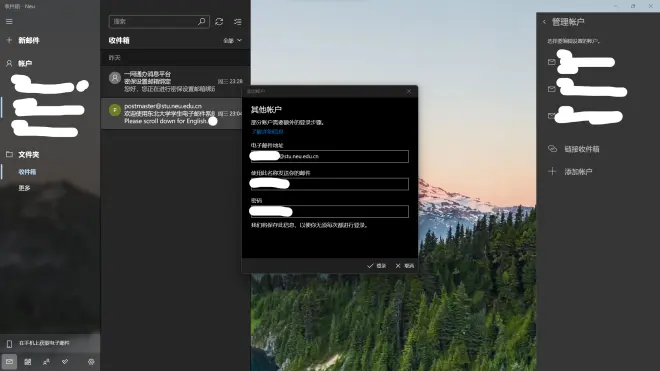Image resolution: width=660 pixels, height=371 pixels.
Task: Click the 文件夹 folder icon
Action: [x=9, y=155]
